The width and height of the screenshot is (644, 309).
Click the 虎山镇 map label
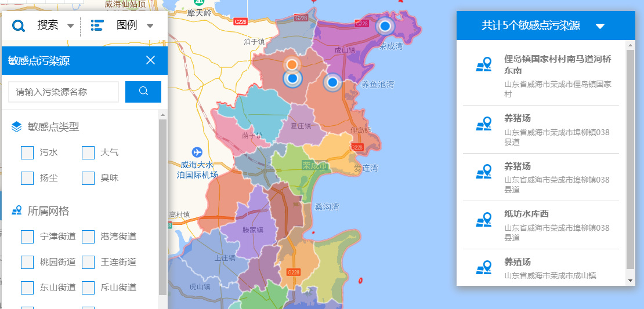click(x=200, y=287)
